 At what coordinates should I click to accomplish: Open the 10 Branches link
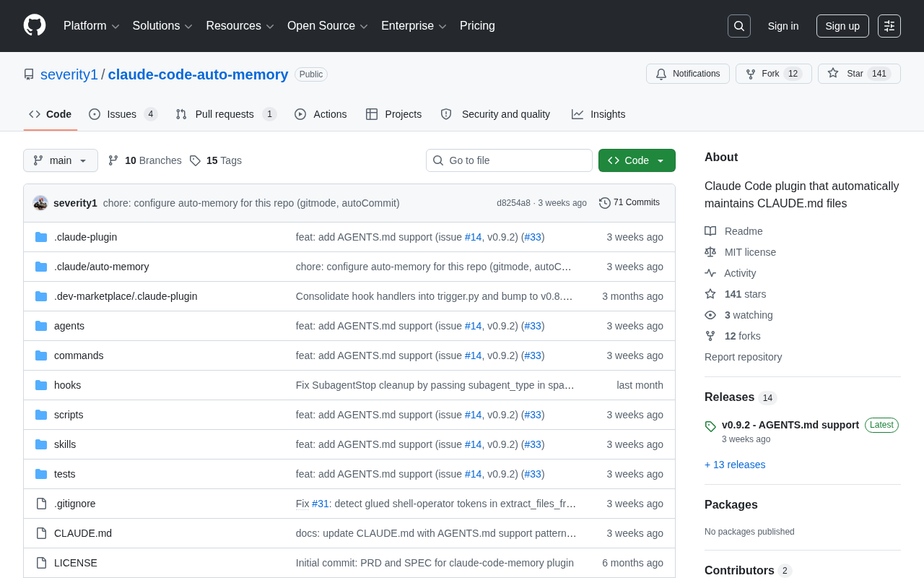[144, 160]
